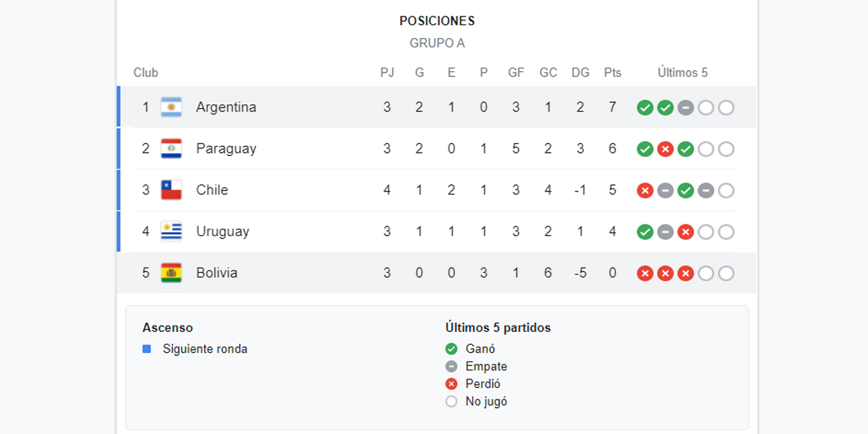Screen dimensions: 868x434
Task: Click the Paraguay flag icon
Action: 171,149
